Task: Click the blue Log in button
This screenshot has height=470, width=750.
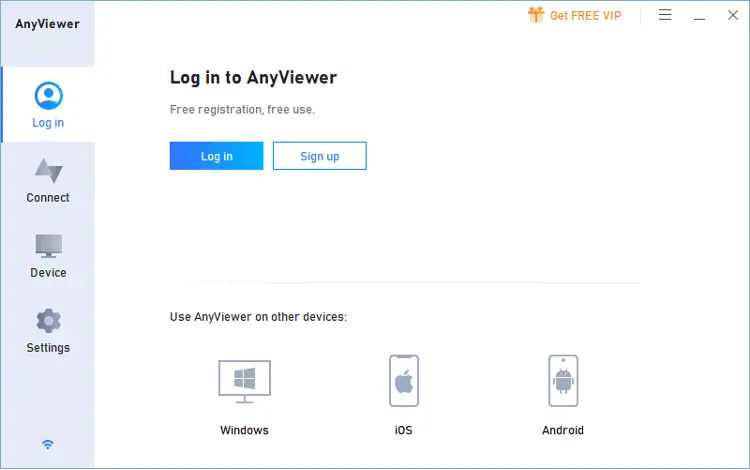Action: tap(216, 156)
